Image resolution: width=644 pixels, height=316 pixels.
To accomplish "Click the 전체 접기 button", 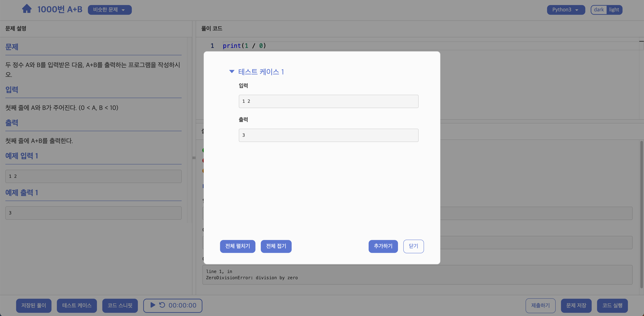I will pyautogui.click(x=276, y=246).
